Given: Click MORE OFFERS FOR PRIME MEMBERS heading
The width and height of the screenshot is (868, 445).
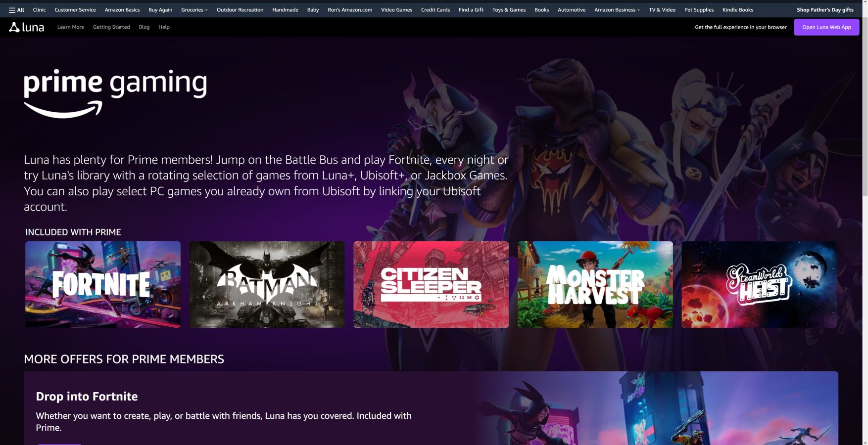Looking at the screenshot, I should [x=124, y=359].
